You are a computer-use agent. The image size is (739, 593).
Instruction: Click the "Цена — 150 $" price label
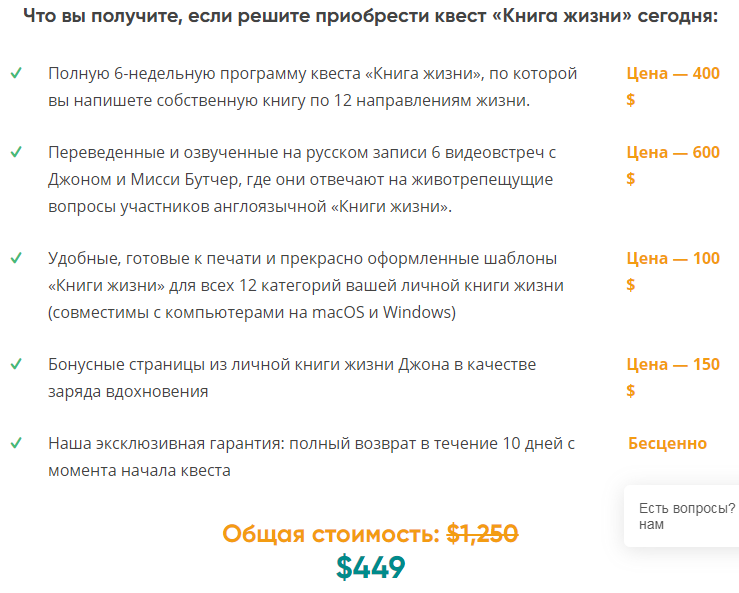coord(672,377)
